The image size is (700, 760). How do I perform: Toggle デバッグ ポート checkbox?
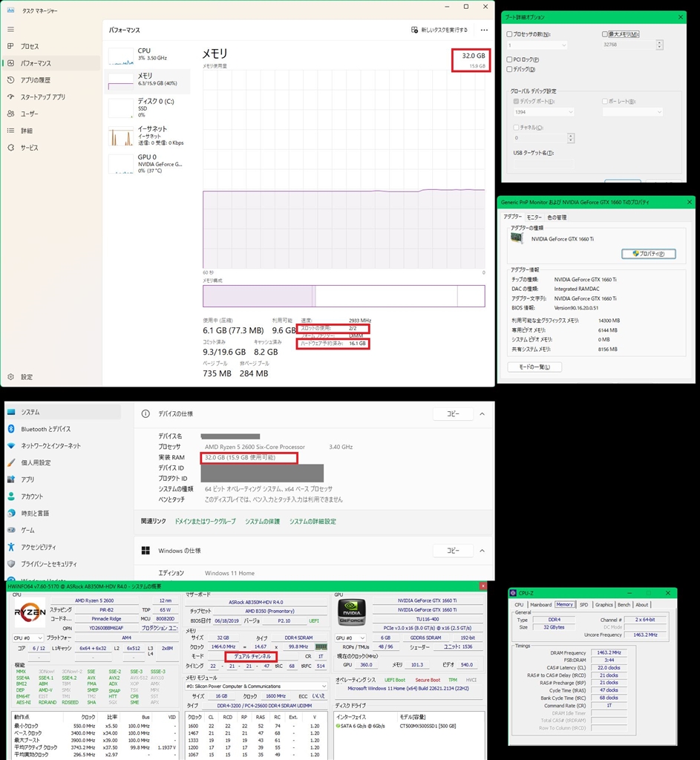516,101
